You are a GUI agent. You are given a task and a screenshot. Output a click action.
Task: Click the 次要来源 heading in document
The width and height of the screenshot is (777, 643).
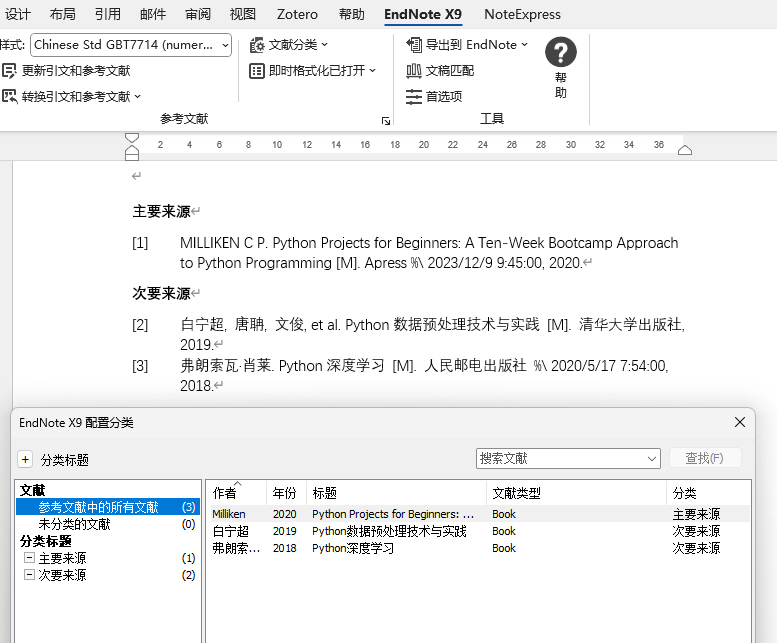click(161, 293)
